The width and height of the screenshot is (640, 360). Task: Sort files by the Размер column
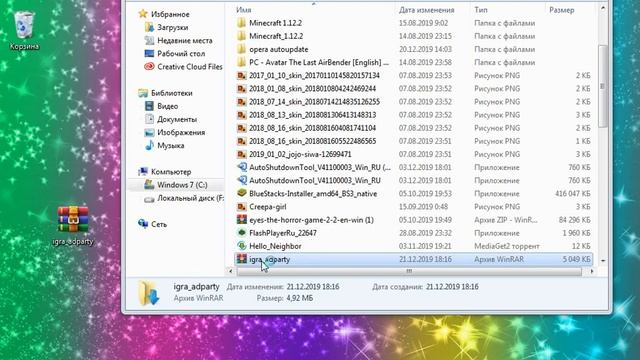(562, 10)
